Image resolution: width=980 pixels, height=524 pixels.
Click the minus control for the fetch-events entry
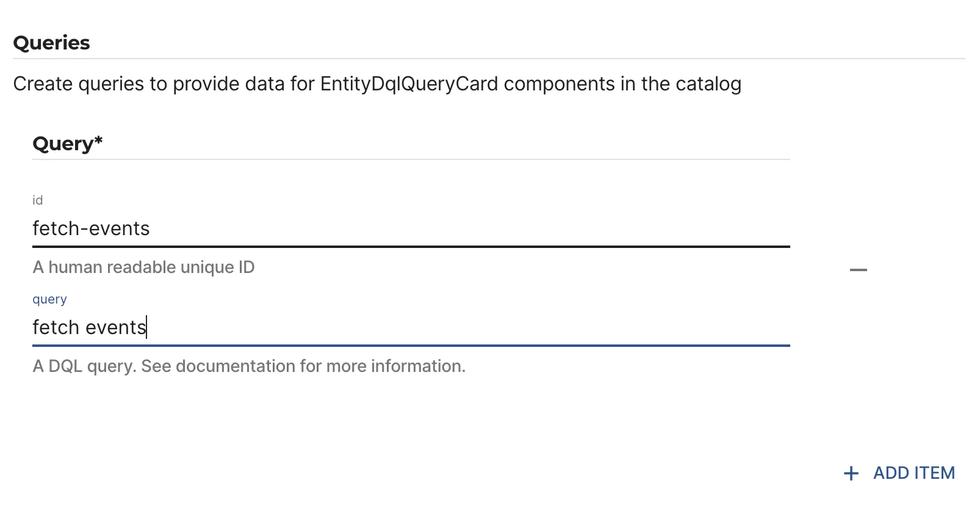click(x=858, y=269)
